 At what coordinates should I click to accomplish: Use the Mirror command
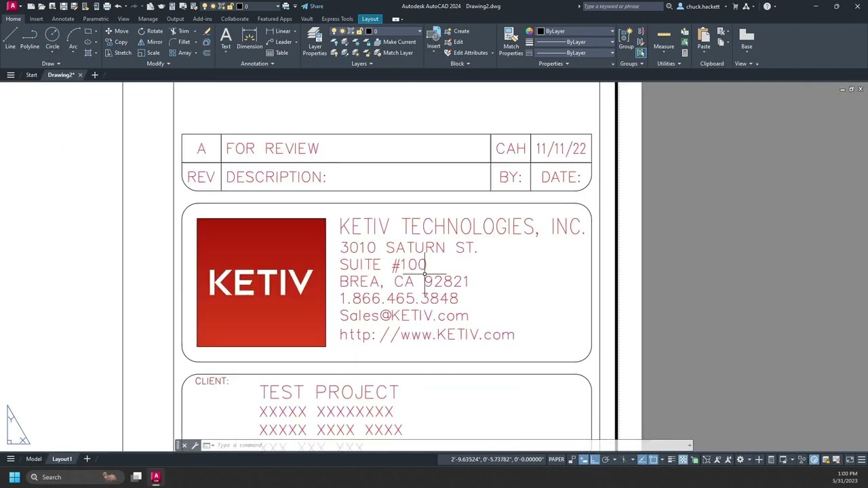pyautogui.click(x=151, y=42)
